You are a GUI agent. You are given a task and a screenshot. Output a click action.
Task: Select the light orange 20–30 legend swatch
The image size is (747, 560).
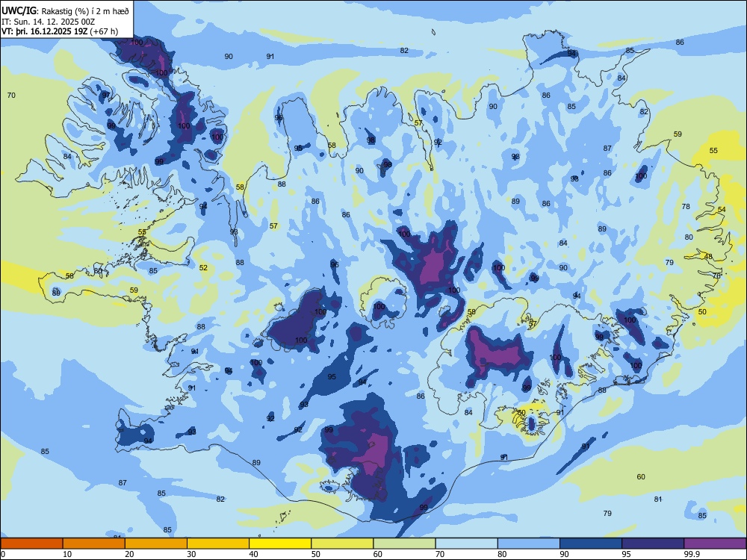(x=156, y=544)
